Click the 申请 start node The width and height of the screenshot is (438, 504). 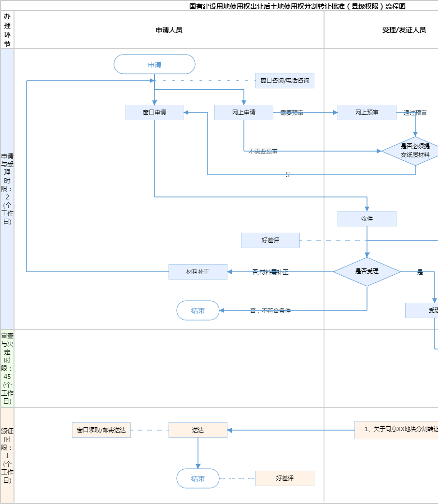(155, 64)
